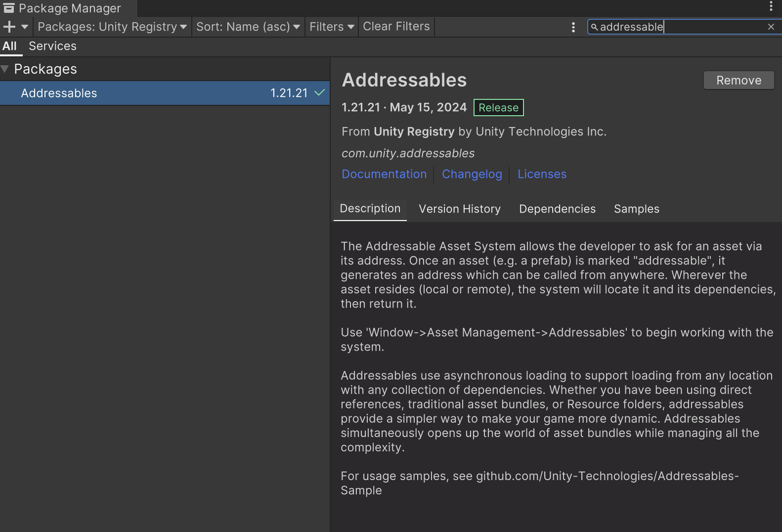Open Sort: Name (asc) dropdown

(x=248, y=27)
